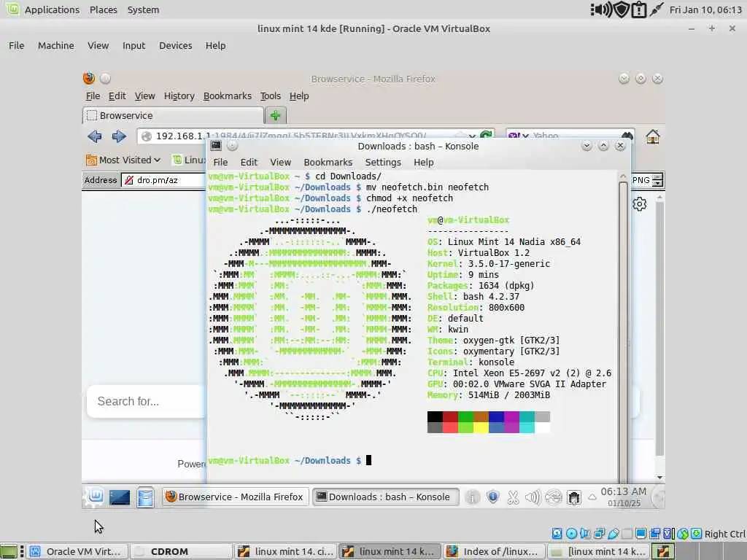Click the magenta swatch in neofetch palette
This screenshot has width=747, height=560.
[x=511, y=416]
